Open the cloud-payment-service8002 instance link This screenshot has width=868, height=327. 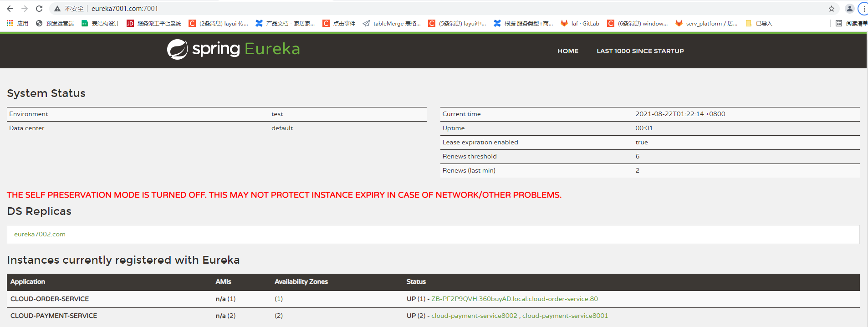(x=474, y=316)
